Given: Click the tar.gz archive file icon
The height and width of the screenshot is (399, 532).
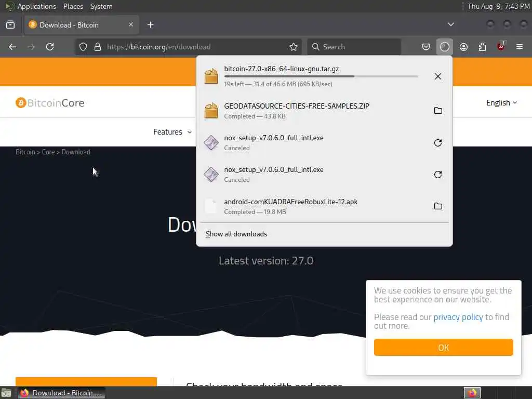Looking at the screenshot, I should pyautogui.click(x=211, y=76).
